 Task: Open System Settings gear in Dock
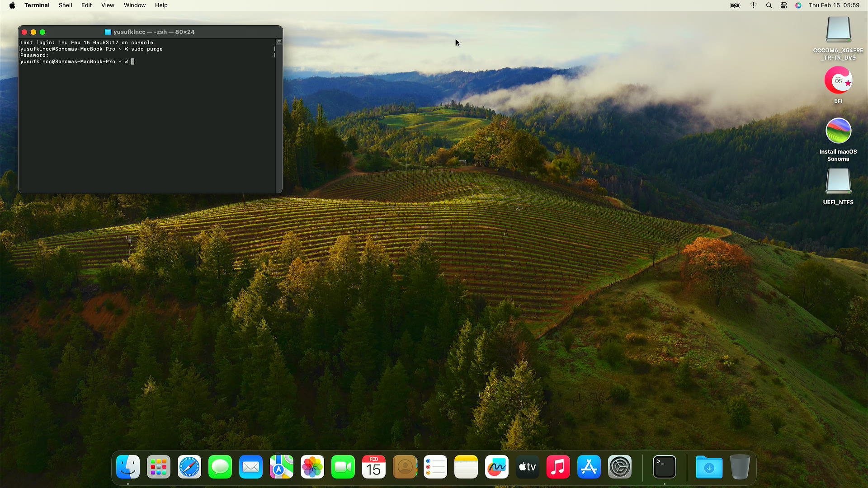point(619,467)
